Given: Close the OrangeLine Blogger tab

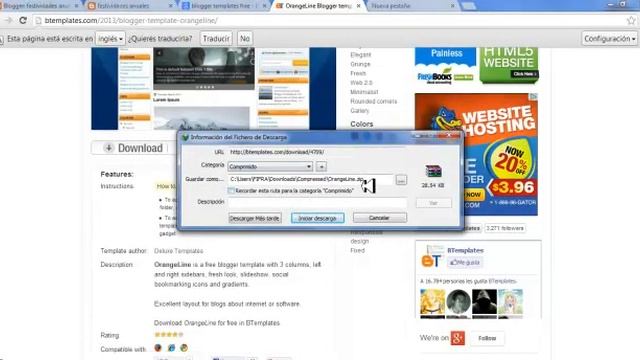Looking at the screenshot, I should [358, 6].
